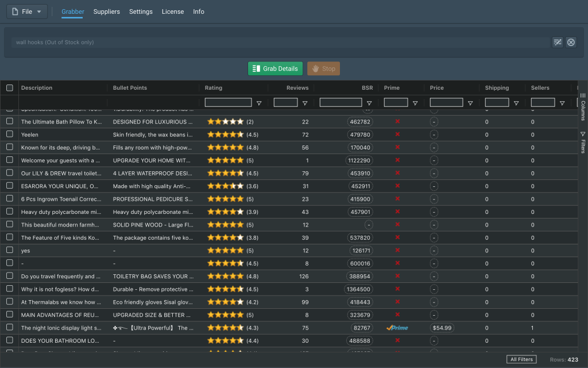This screenshot has height=368, width=588.
Task: Clear the search field with the X icon
Action: 571,42
